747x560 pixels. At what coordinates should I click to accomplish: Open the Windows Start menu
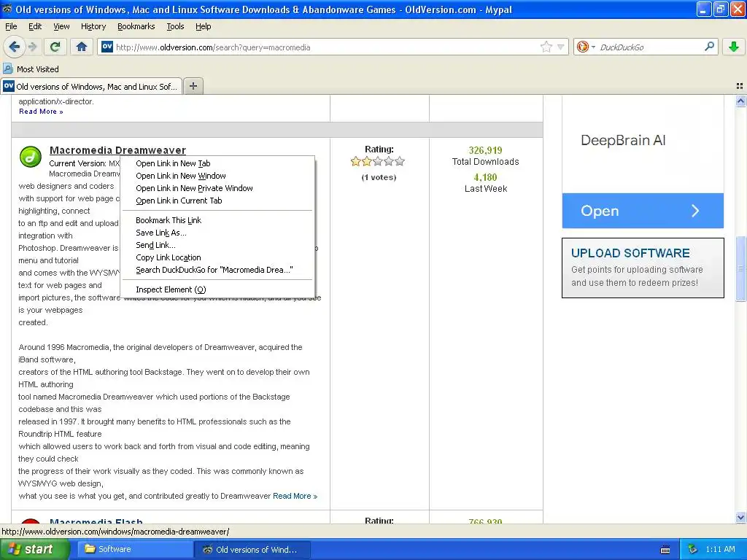(x=35, y=549)
